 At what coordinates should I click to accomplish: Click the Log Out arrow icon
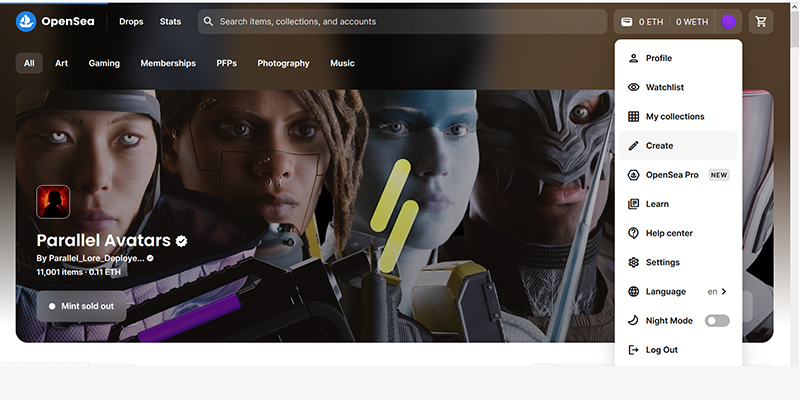tap(633, 349)
